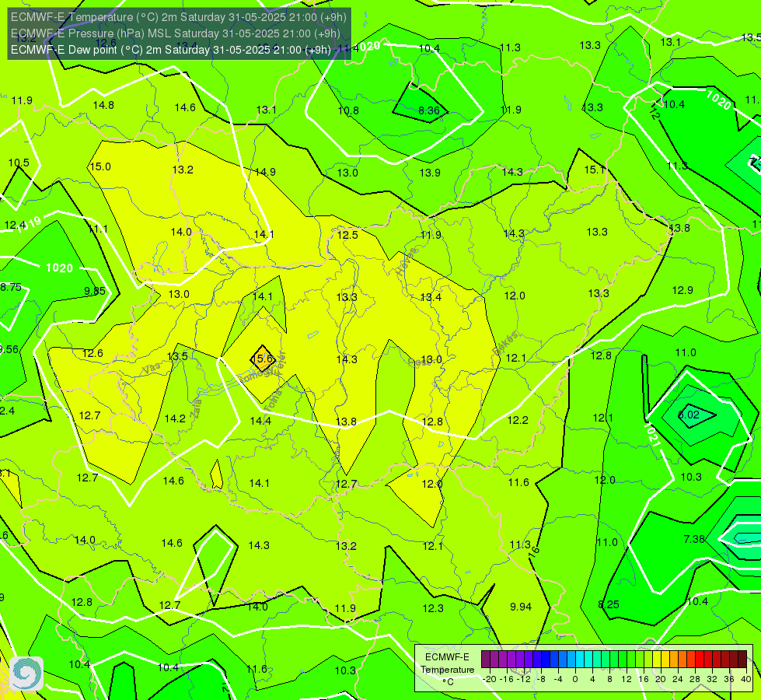This screenshot has height=700, width=761.
Task: Pick the purple swatch above -20
Action: tap(485, 660)
